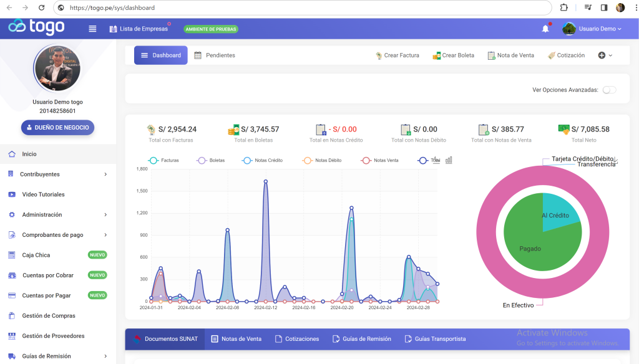Open the Cotizaciones tab
The image size is (639, 364).
[297, 339]
